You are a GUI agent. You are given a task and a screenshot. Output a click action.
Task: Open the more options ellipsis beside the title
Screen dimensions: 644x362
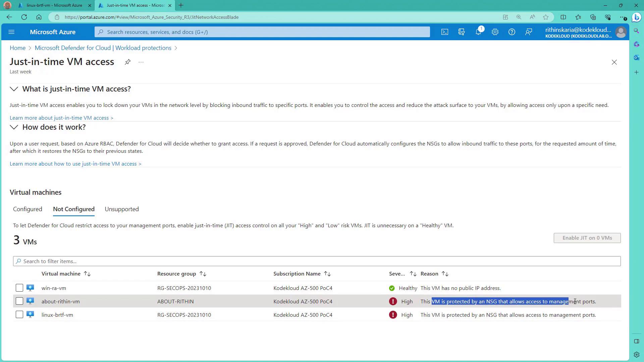click(141, 62)
